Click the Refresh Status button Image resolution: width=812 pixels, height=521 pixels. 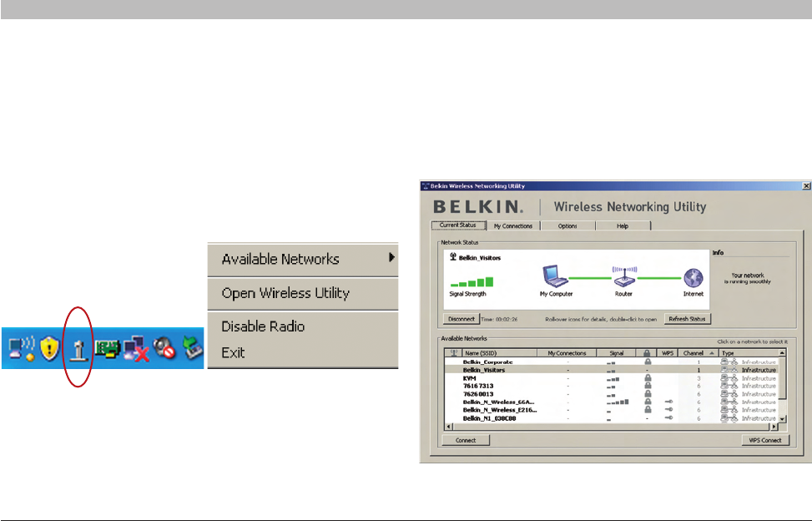[687, 319]
